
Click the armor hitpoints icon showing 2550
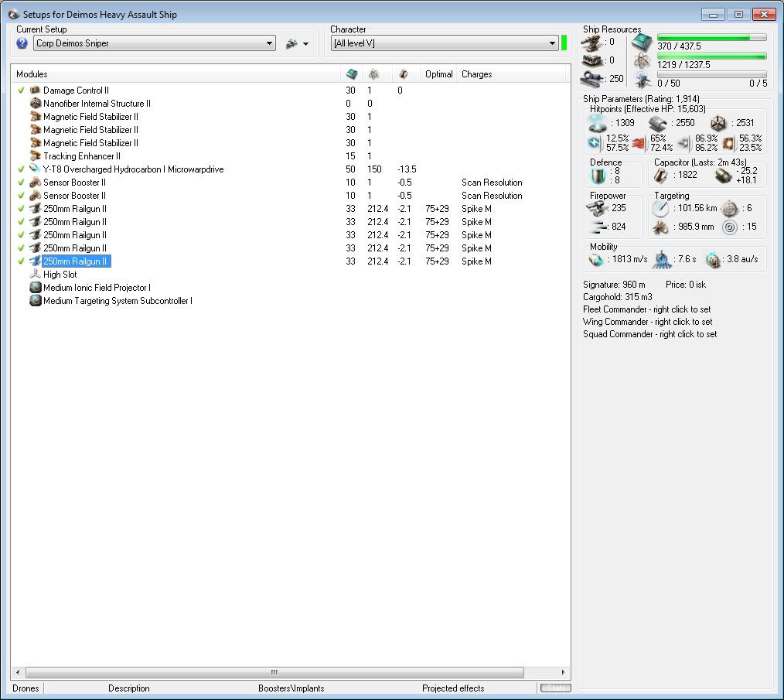(x=658, y=123)
